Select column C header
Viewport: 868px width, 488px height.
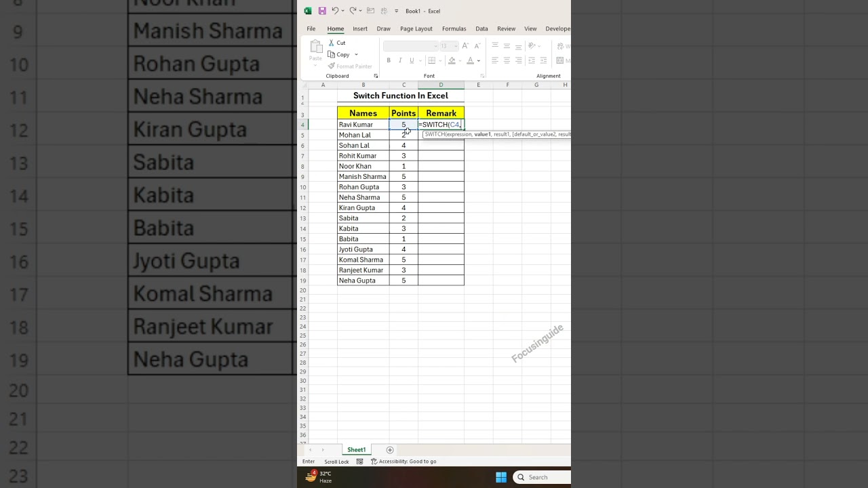coord(403,85)
